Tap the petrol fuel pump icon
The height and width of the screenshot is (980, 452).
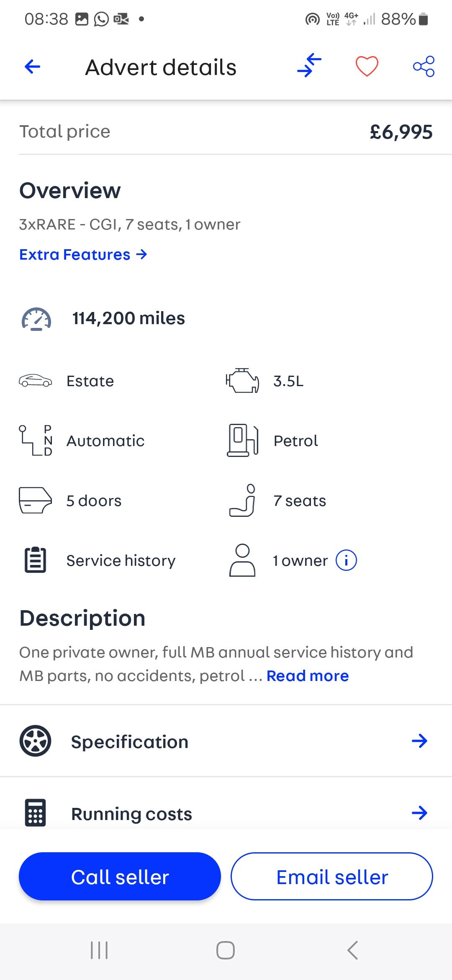pyautogui.click(x=242, y=441)
